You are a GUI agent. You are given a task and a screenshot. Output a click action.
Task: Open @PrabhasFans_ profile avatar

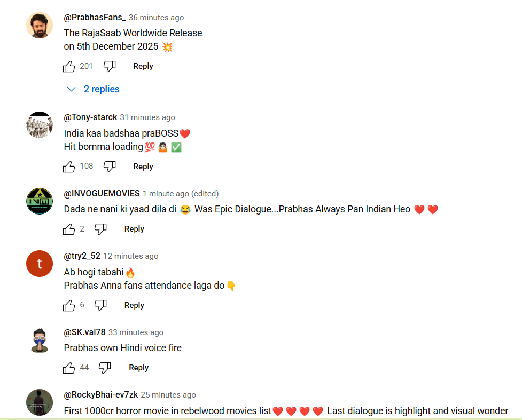(40, 25)
